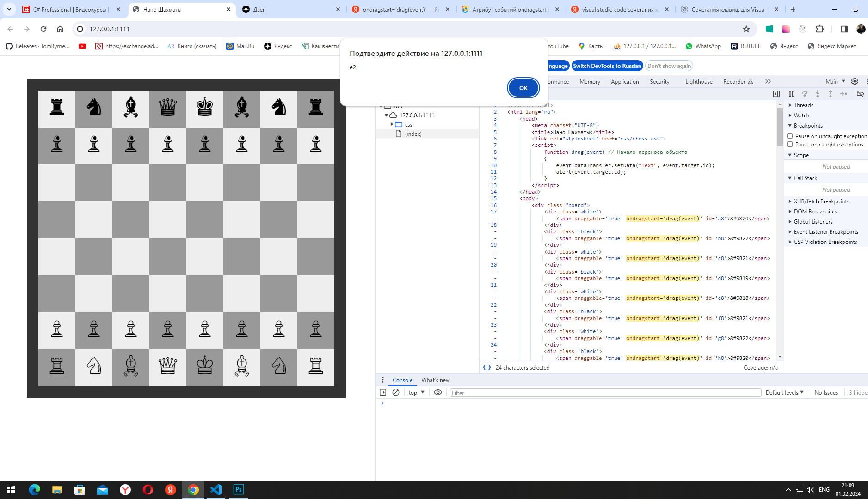868x499 pixels.
Task: Click the No Issues indicator
Action: 826,392
